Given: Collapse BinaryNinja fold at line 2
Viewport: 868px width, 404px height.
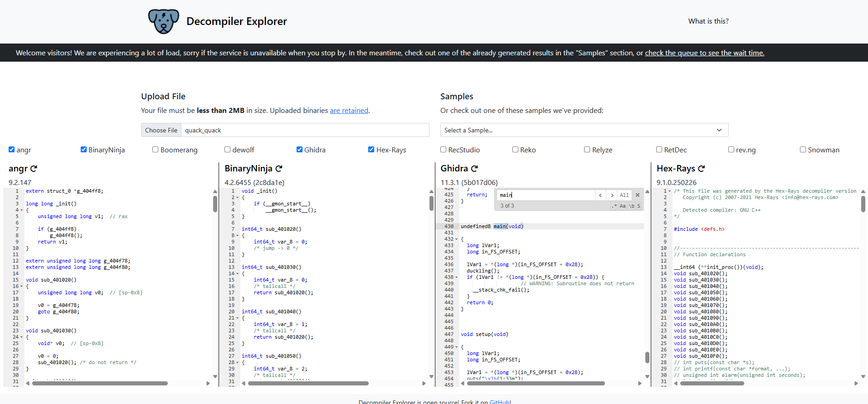Looking at the screenshot, I should (x=237, y=198).
